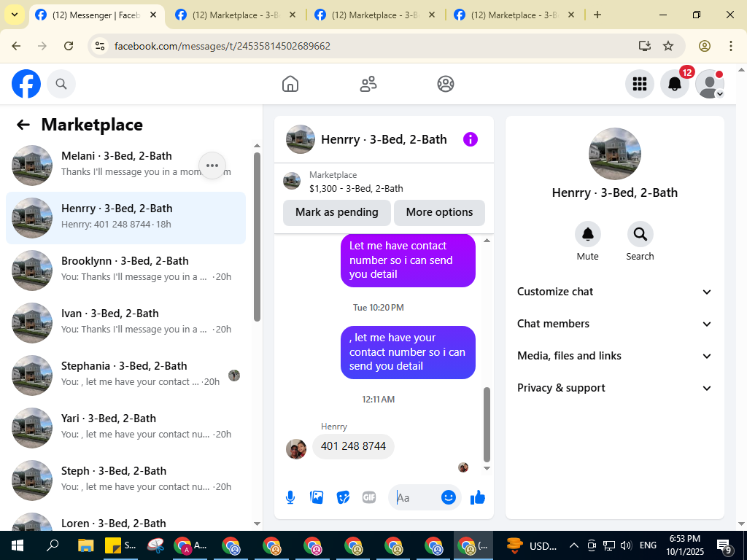Open the tab search dropdown arrow
The height and width of the screenshot is (560, 747).
click(x=15, y=15)
